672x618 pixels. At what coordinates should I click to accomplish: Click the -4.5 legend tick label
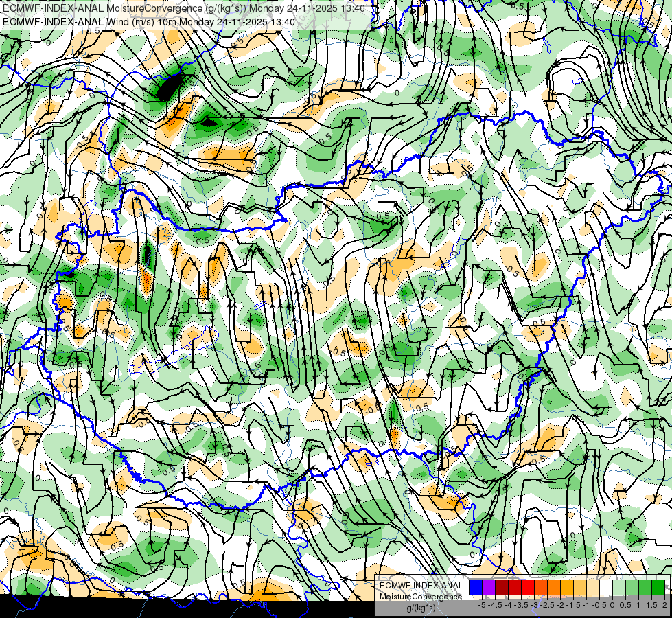pos(495,605)
